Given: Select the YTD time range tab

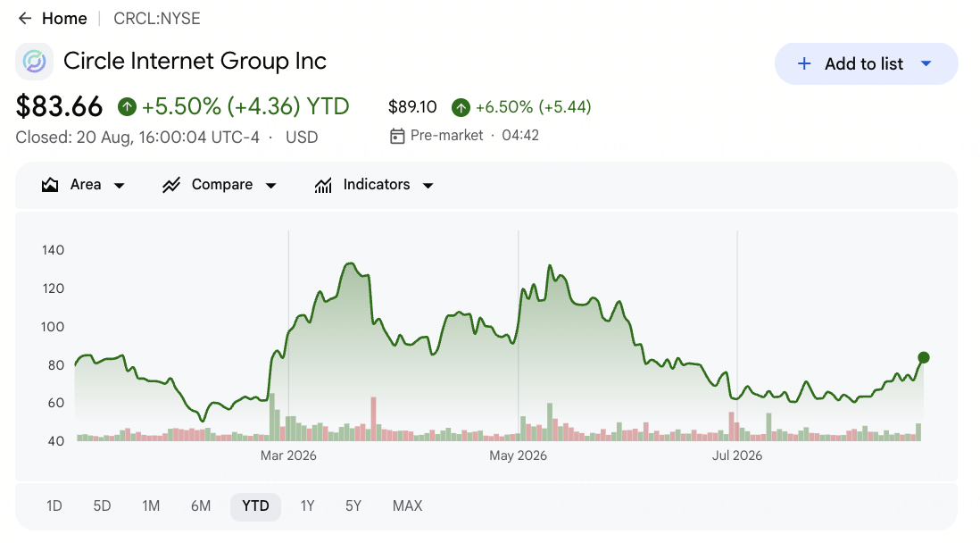Looking at the screenshot, I should (255, 506).
